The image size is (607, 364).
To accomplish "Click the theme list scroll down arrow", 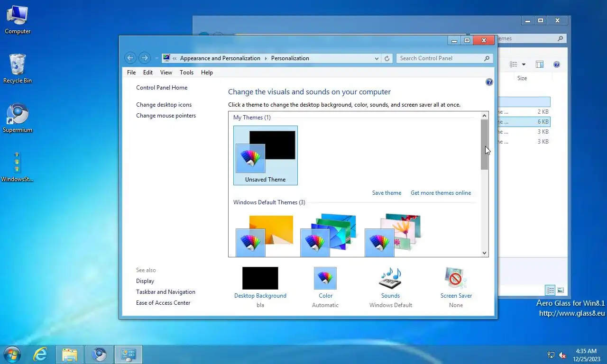I will [484, 253].
